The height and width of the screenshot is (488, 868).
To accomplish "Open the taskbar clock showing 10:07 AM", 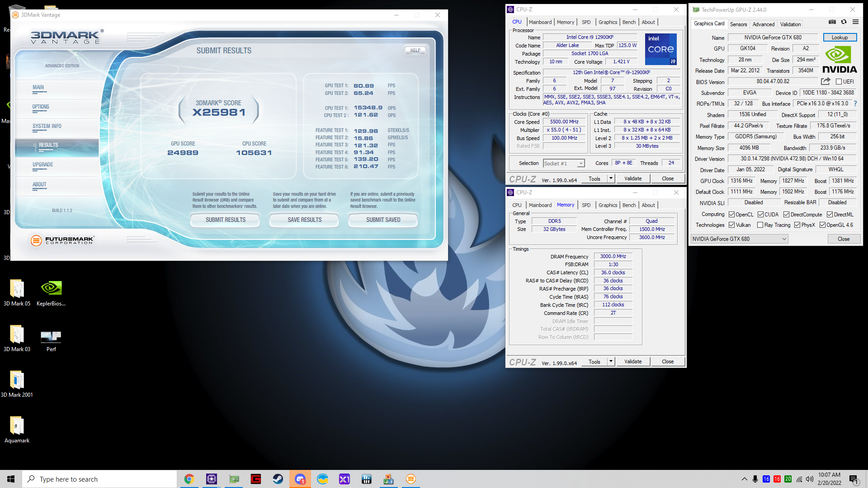I will click(x=830, y=479).
